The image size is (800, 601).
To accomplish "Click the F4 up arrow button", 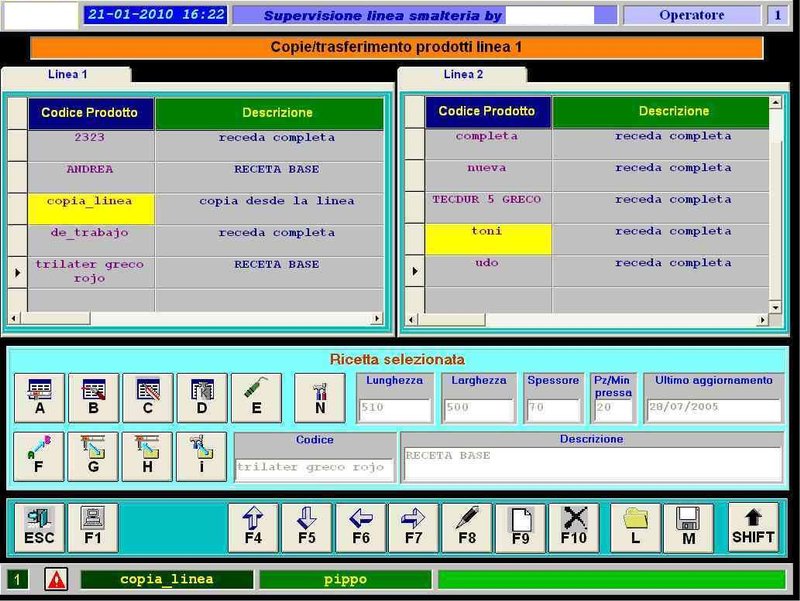I will 253,528.
